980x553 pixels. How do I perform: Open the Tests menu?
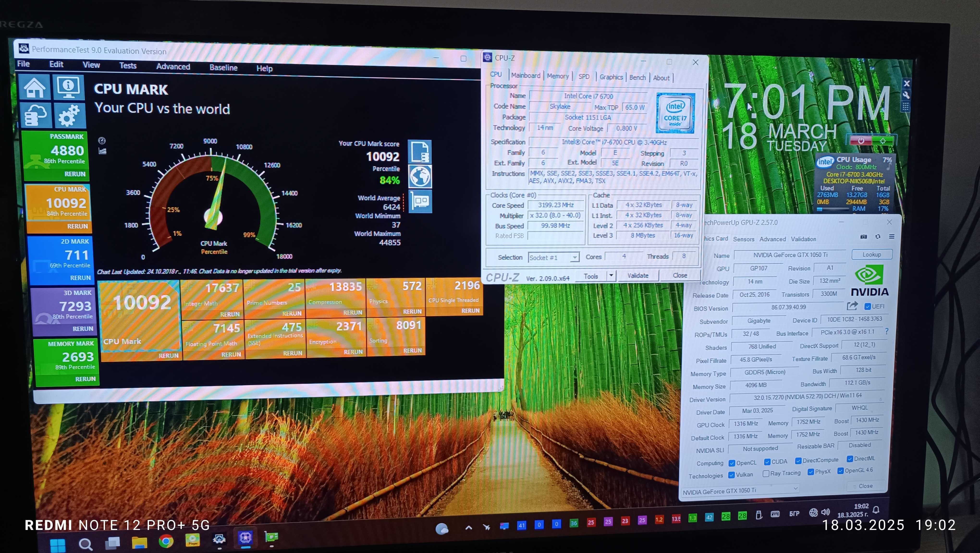point(128,65)
